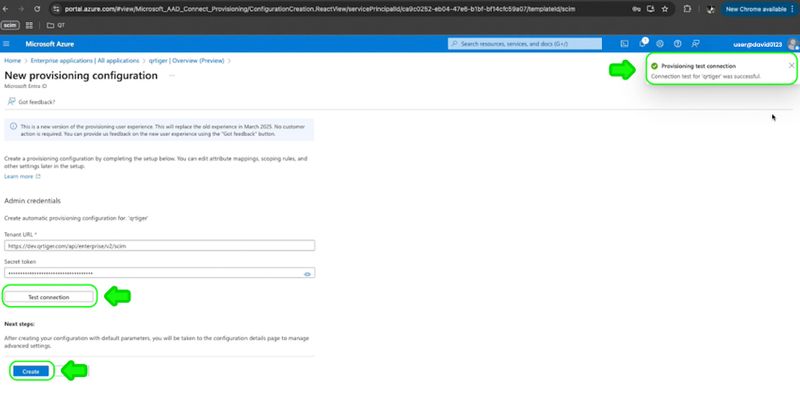Reveal secret token with the eye icon
Screen dimensions: 800x400
307,274
